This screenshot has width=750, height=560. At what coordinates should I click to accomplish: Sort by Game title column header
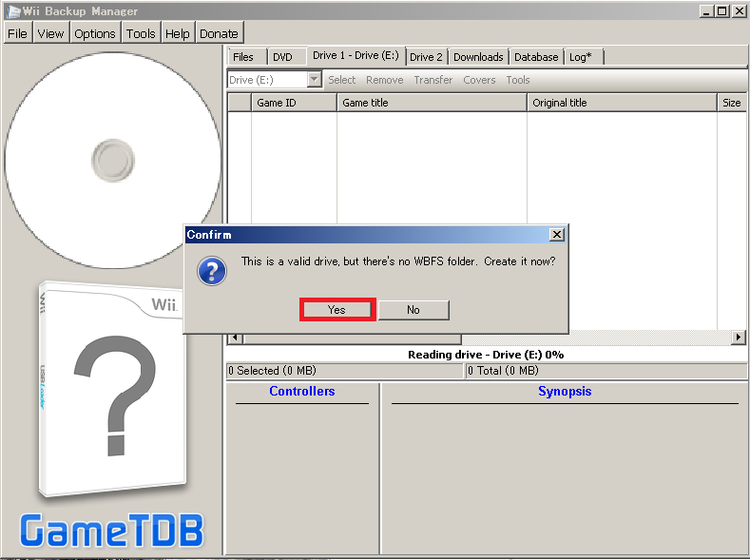432,103
